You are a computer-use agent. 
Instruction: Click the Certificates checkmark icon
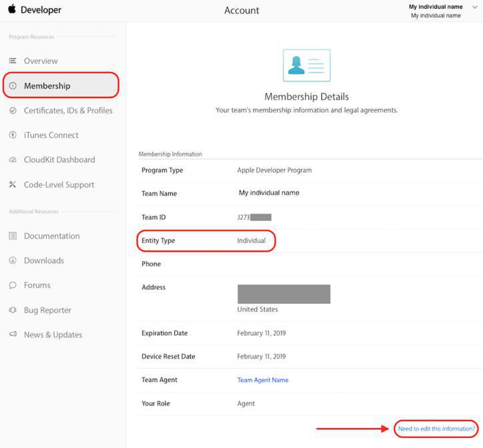(13, 111)
